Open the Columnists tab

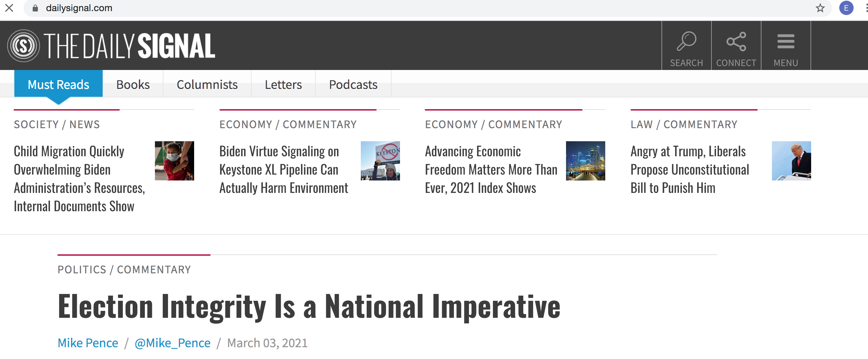click(207, 84)
